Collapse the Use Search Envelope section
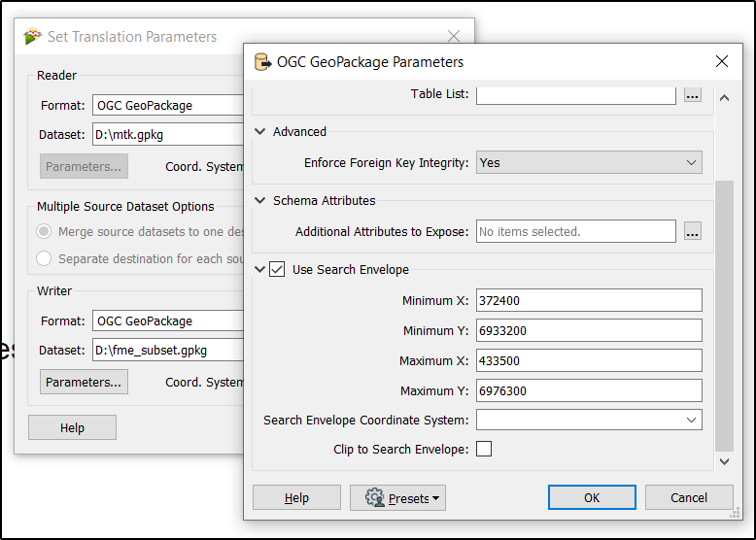This screenshot has width=756, height=540. coord(259,269)
